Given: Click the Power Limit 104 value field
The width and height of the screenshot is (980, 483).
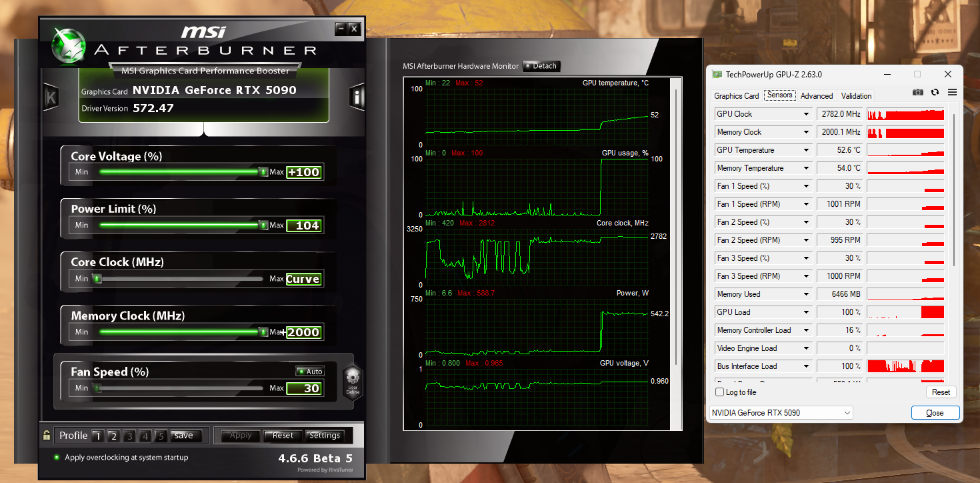Looking at the screenshot, I should click(x=304, y=225).
